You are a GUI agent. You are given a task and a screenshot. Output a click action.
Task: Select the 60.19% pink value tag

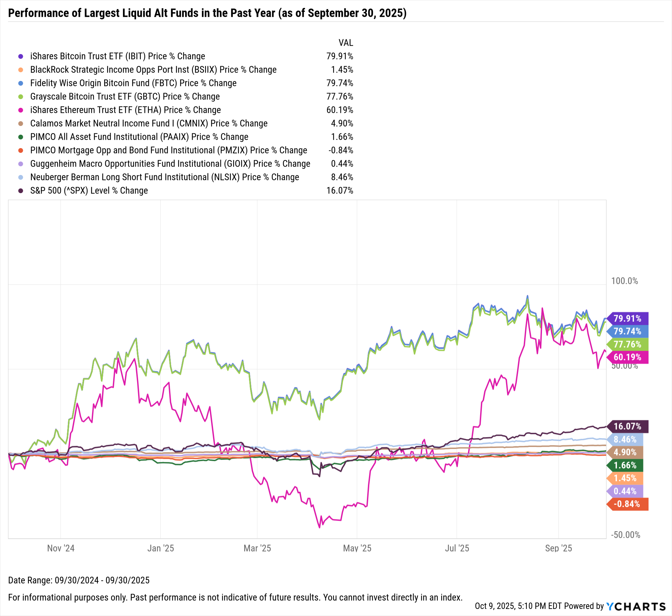pyautogui.click(x=627, y=357)
